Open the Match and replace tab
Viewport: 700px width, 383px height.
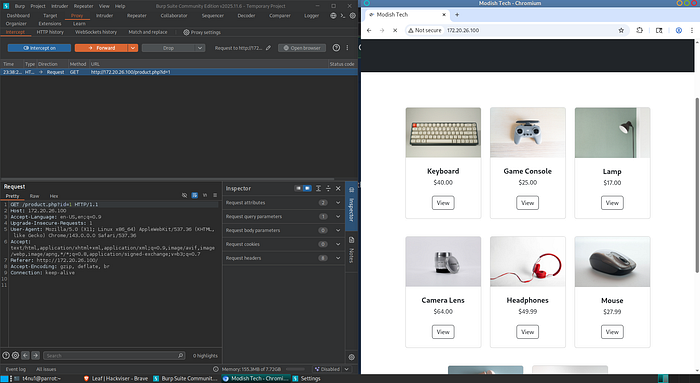pos(148,32)
